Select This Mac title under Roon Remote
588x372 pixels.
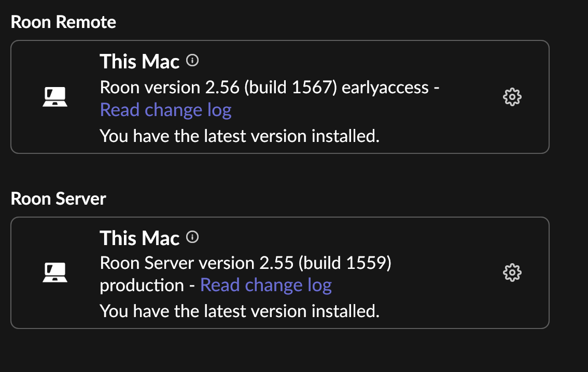point(139,62)
